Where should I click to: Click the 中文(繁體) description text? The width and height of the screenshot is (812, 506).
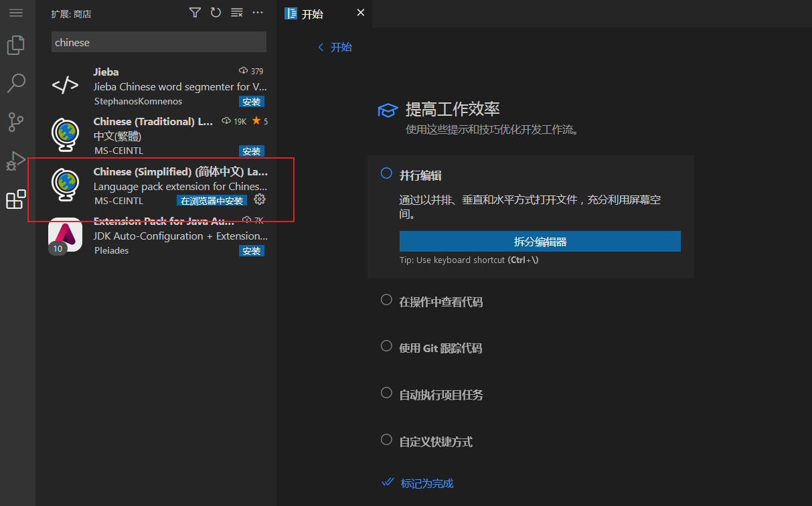click(117, 137)
